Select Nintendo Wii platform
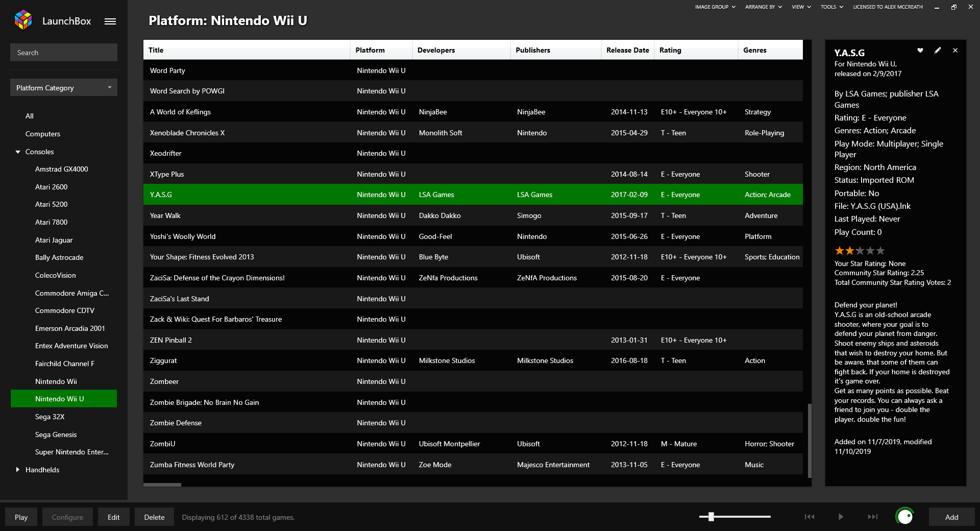This screenshot has height=531, width=980. 56,381
